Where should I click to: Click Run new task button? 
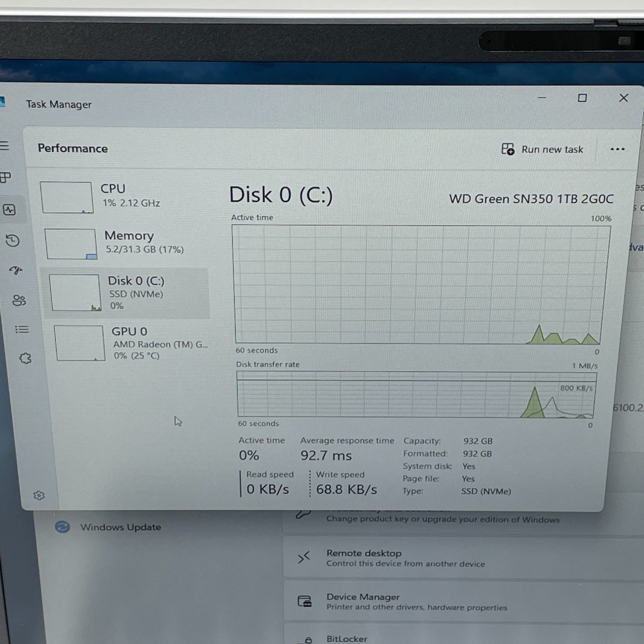(x=543, y=149)
